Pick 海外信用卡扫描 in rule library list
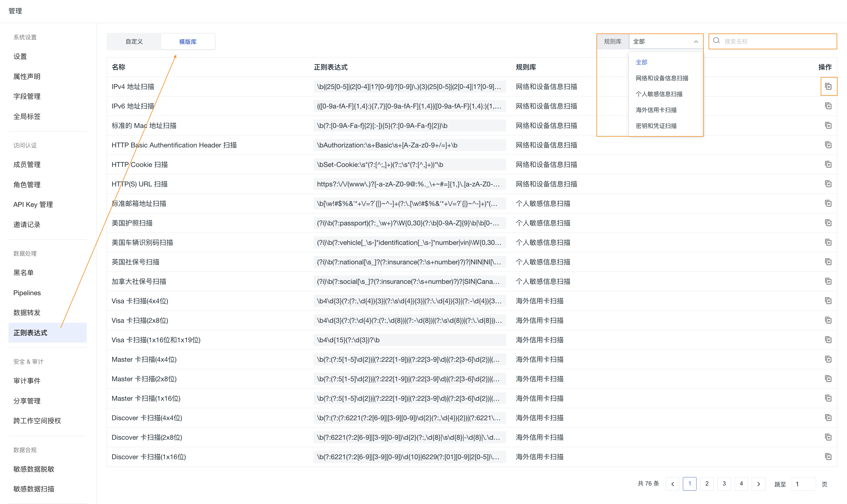Image resolution: width=847 pixels, height=504 pixels. coord(656,110)
